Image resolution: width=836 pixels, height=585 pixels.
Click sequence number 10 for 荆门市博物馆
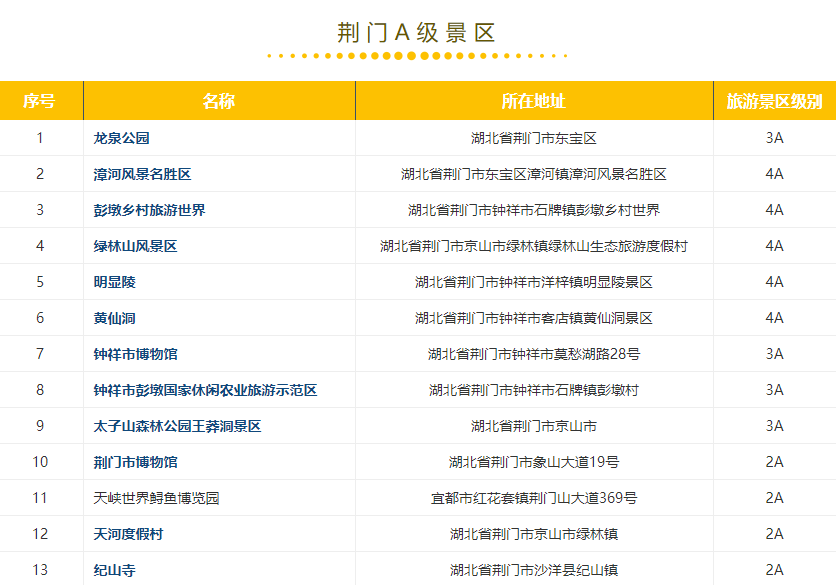pyautogui.click(x=40, y=462)
